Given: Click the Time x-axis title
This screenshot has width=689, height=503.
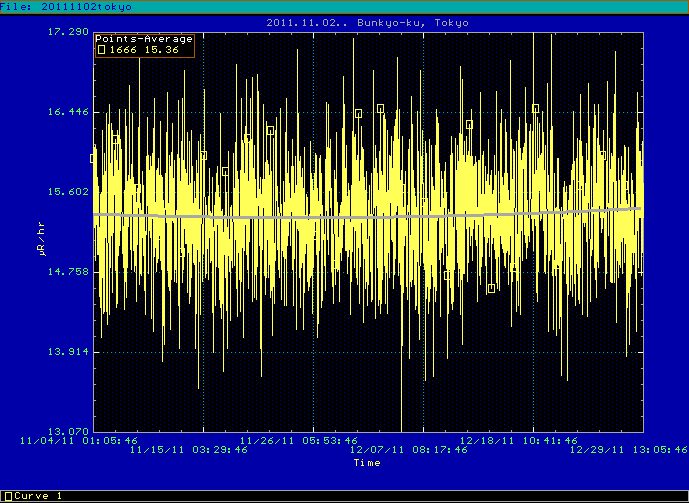Looking at the screenshot, I should (x=367, y=463).
